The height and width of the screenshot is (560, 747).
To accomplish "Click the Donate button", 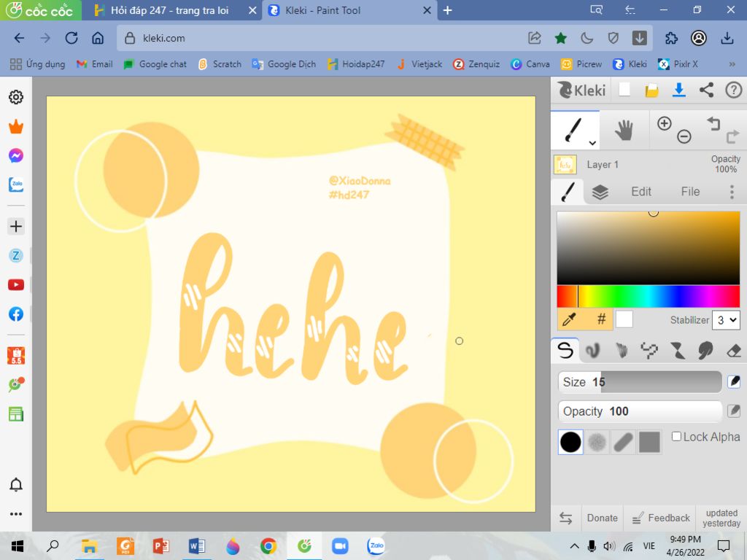I will (602, 518).
